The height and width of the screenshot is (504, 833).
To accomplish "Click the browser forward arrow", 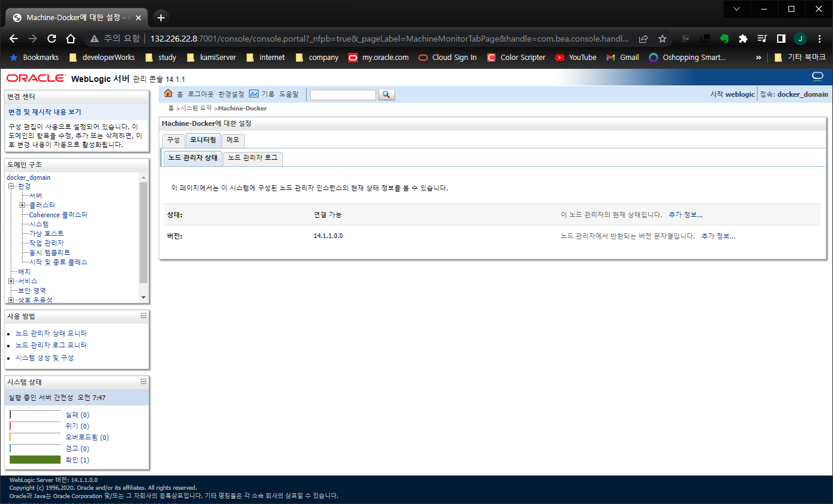I will pos(33,39).
